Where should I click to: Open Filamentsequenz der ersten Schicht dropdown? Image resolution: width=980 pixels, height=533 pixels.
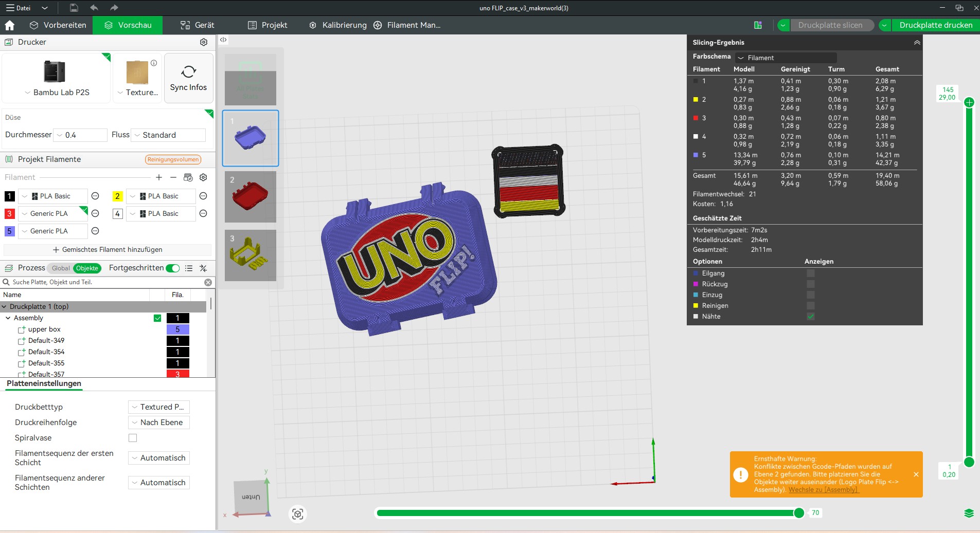(159, 458)
